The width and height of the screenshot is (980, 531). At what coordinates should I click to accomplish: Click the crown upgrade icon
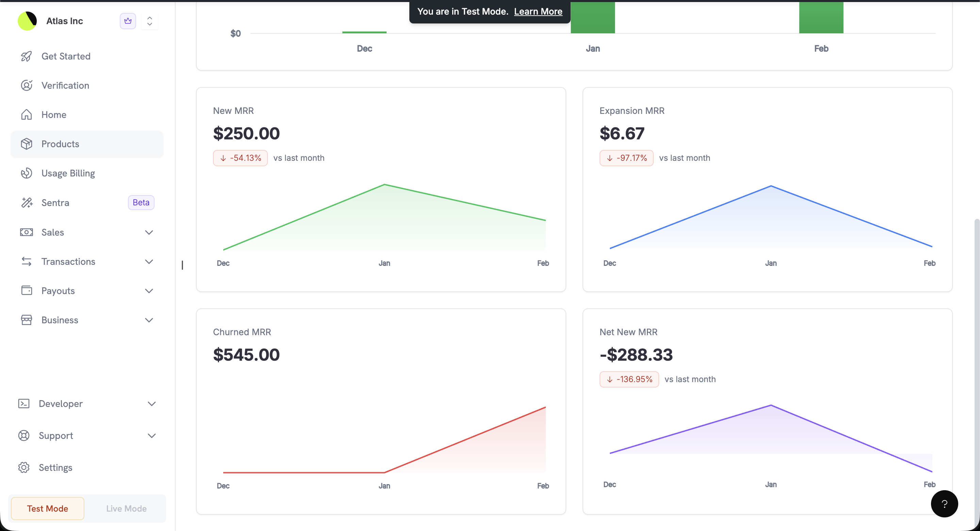click(128, 21)
